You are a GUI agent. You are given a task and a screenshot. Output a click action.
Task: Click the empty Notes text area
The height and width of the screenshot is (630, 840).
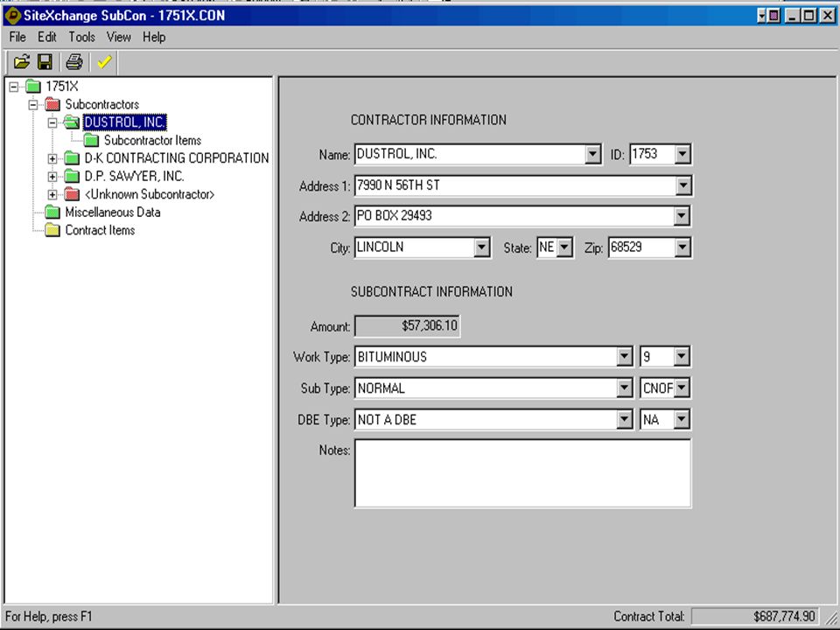click(523, 473)
